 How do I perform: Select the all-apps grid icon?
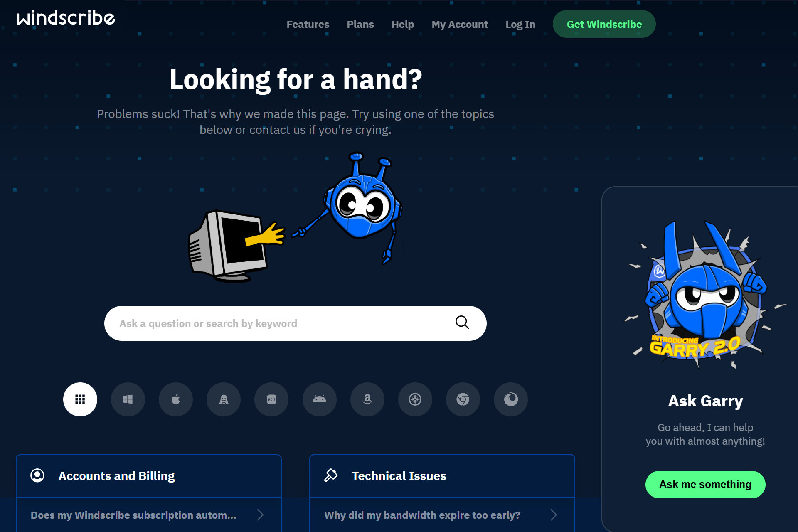pyautogui.click(x=80, y=399)
